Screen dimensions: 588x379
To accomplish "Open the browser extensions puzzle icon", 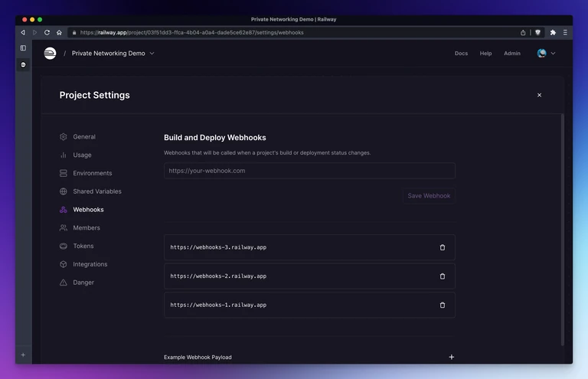I will click(553, 33).
